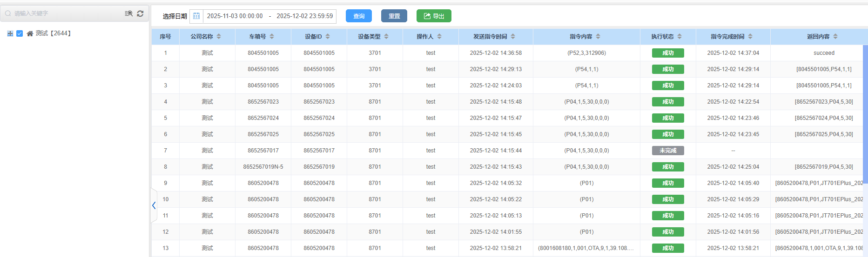Viewport: 868px width, 257px height.
Task: Collapse the left sidebar panel arrow
Action: pyautogui.click(x=154, y=205)
